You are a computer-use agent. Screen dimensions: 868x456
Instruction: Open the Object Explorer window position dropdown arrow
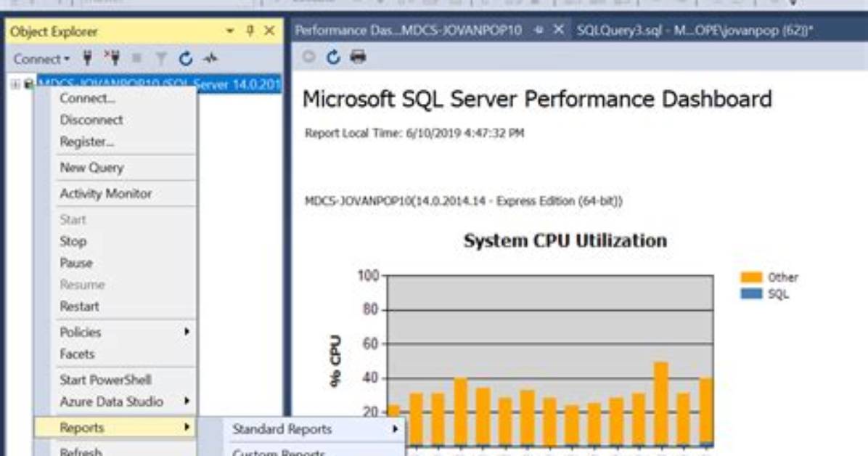[x=230, y=31]
